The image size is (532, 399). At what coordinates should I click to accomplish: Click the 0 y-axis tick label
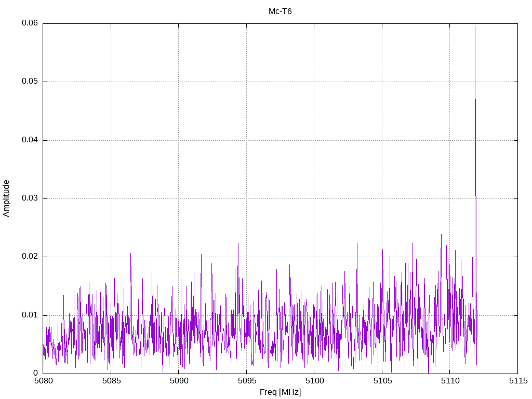pos(36,373)
